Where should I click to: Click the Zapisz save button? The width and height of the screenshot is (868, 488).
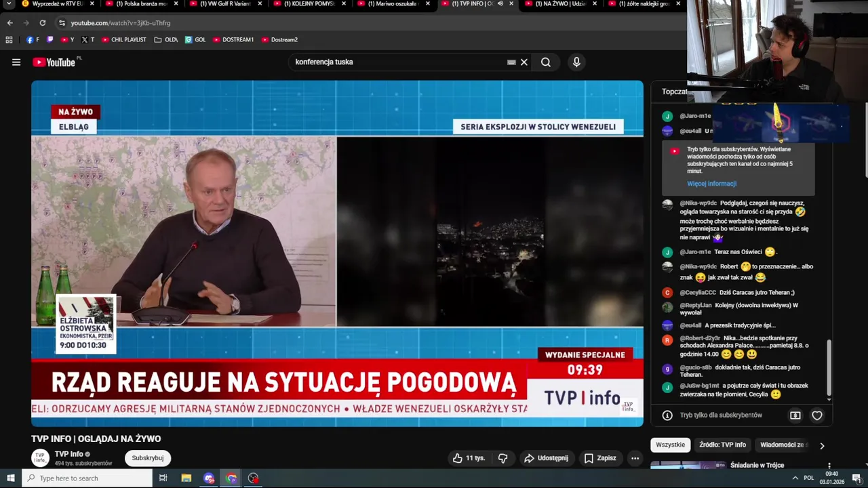pos(601,458)
